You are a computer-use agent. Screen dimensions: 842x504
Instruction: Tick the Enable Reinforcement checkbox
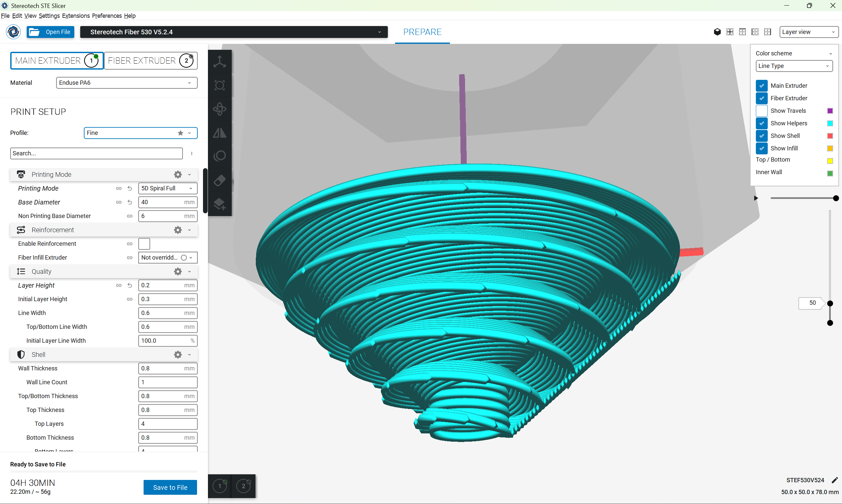pos(144,243)
